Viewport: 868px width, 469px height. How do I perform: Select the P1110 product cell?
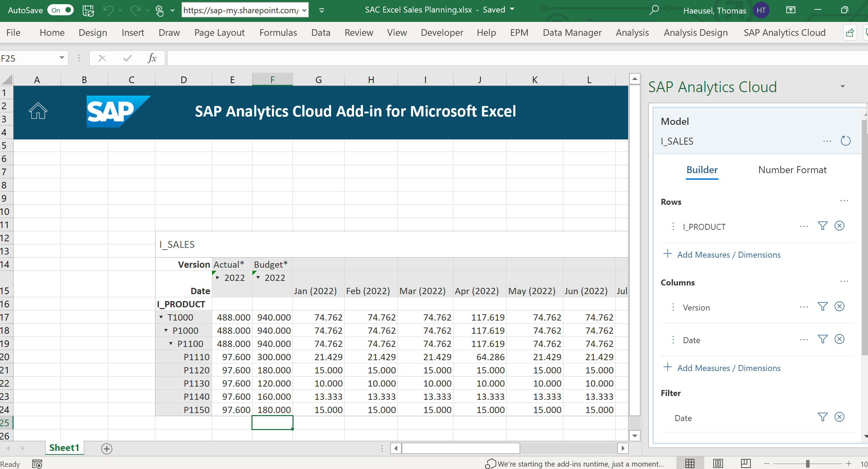tap(184, 357)
